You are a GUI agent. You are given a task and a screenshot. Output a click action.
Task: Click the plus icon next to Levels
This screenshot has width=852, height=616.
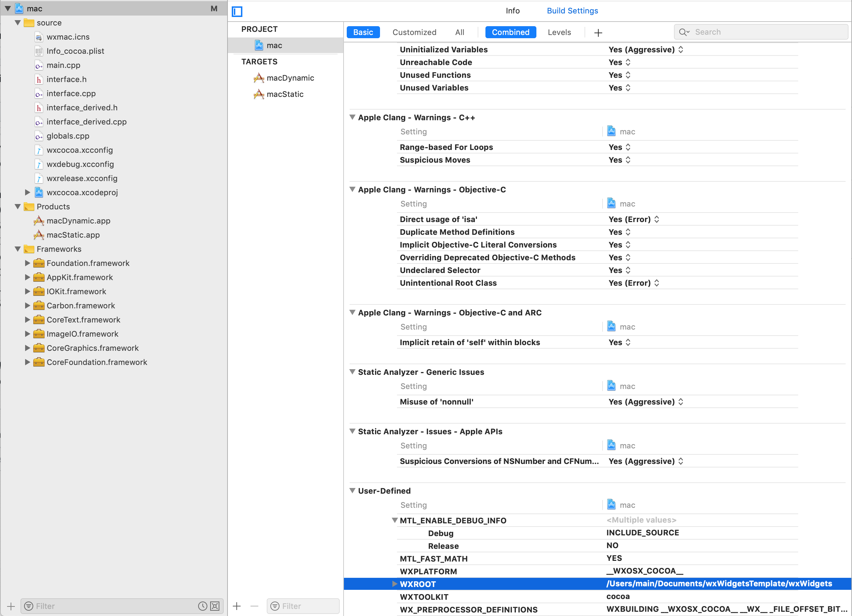(598, 33)
